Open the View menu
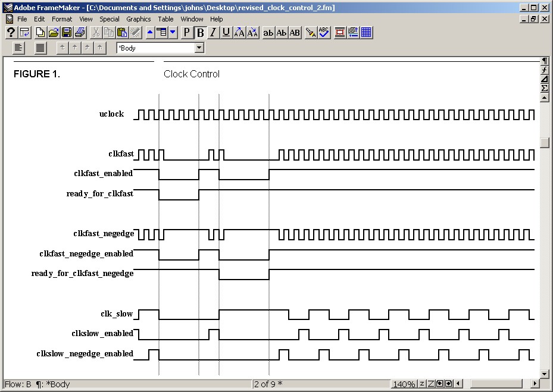Viewport: 553px width, 392px height. coord(86,19)
